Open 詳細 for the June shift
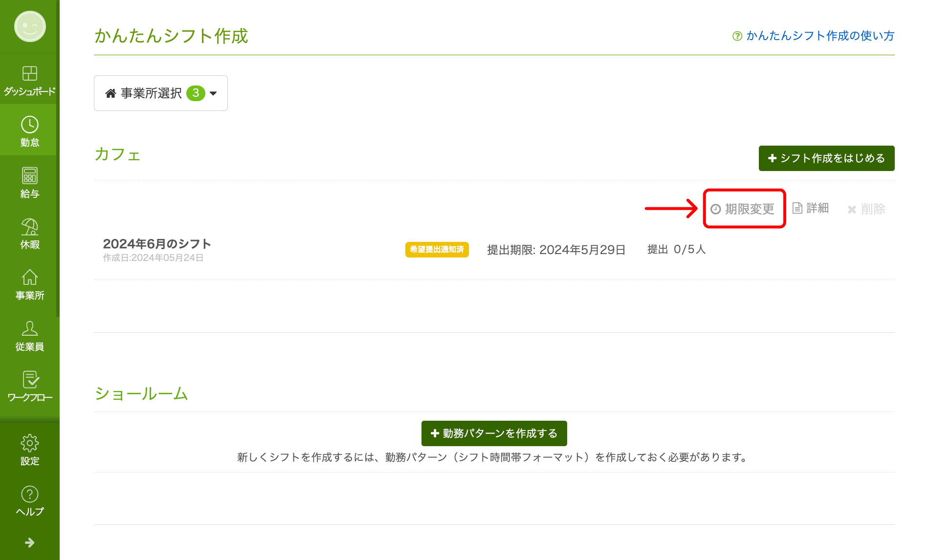 coord(811,209)
